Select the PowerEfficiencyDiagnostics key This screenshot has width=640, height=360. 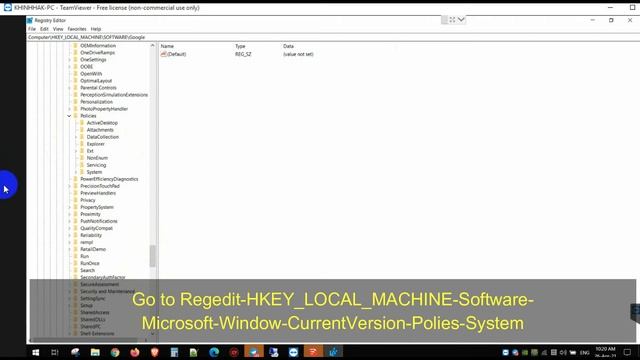point(109,179)
